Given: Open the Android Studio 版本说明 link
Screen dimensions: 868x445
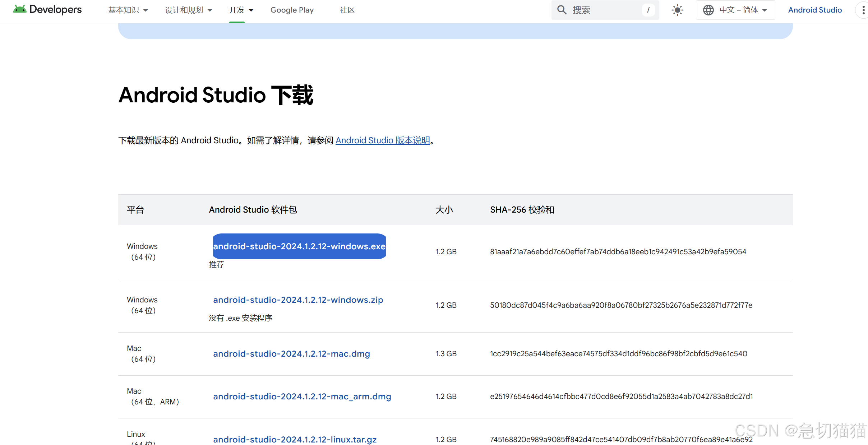Looking at the screenshot, I should [x=383, y=140].
